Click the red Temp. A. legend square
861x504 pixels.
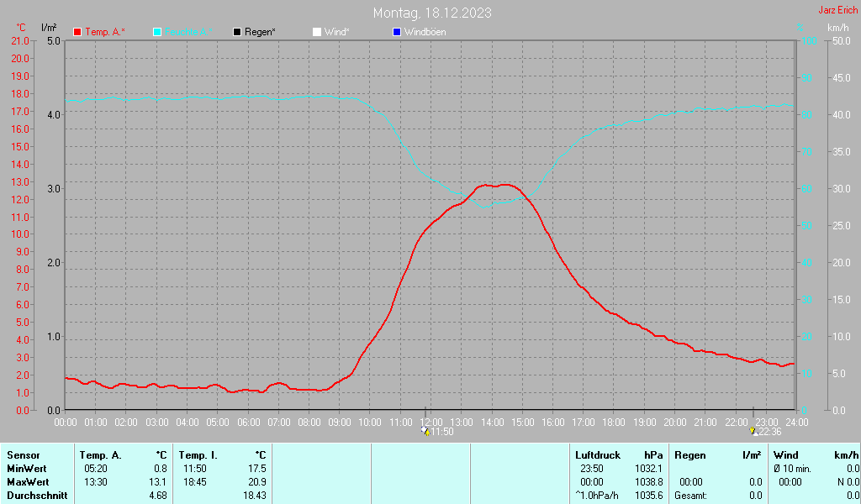77,32
